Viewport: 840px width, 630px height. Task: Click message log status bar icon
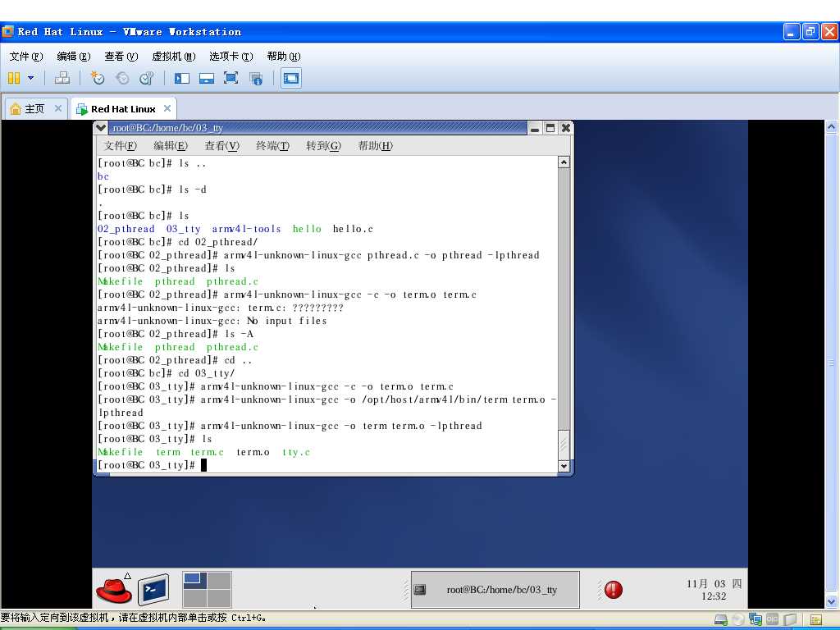coord(816,620)
